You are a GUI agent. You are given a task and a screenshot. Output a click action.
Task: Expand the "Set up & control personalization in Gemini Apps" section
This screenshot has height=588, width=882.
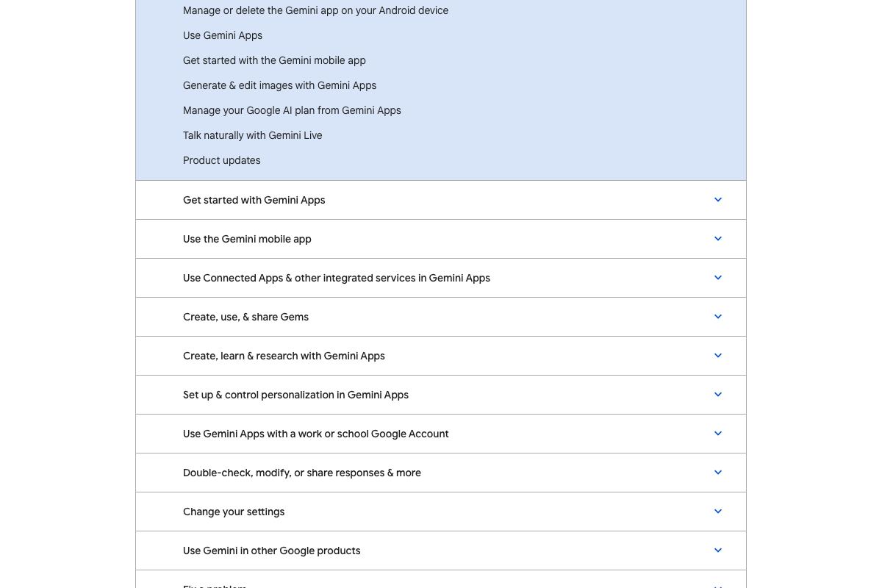(718, 395)
